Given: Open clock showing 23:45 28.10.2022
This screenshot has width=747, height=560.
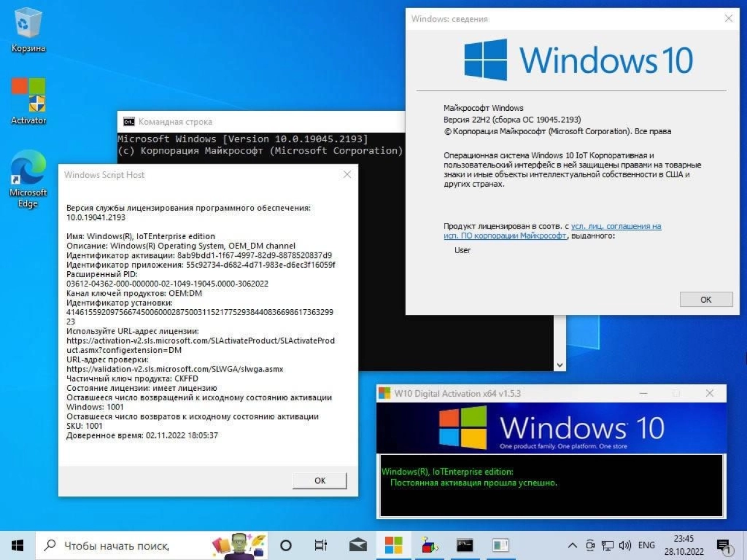Looking at the screenshot, I should (x=684, y=545).
